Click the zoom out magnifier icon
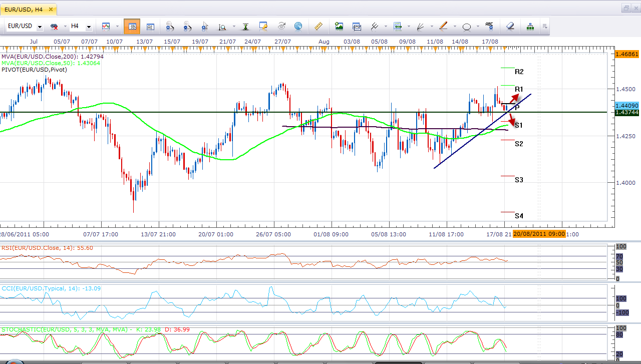Screen dimensions: 641x364 click(x=187, y=27)
